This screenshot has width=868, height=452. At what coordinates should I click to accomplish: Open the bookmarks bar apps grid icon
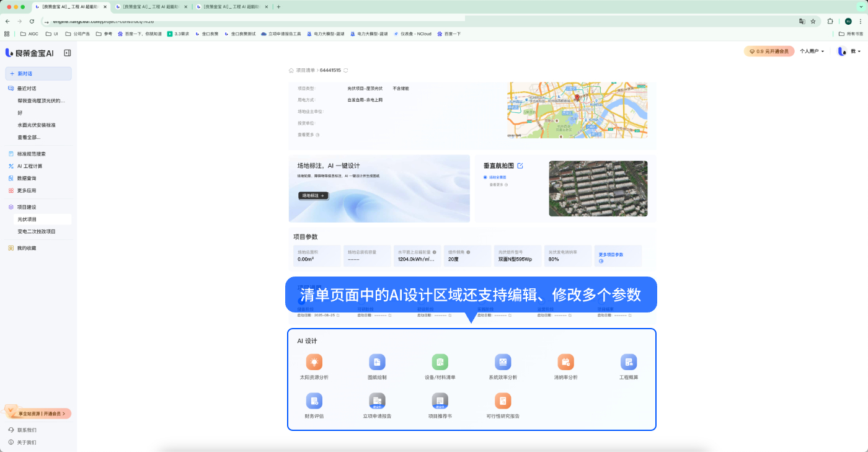(x=7, y=33)
